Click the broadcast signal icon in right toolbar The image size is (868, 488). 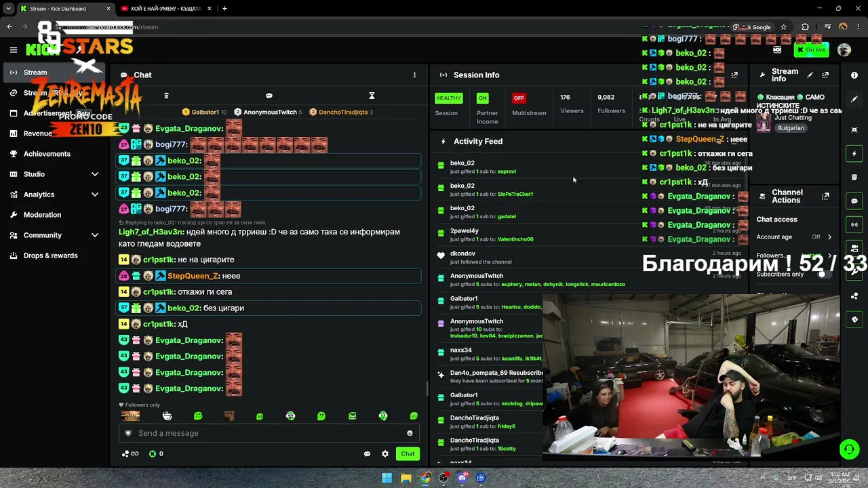click(854, 224)
